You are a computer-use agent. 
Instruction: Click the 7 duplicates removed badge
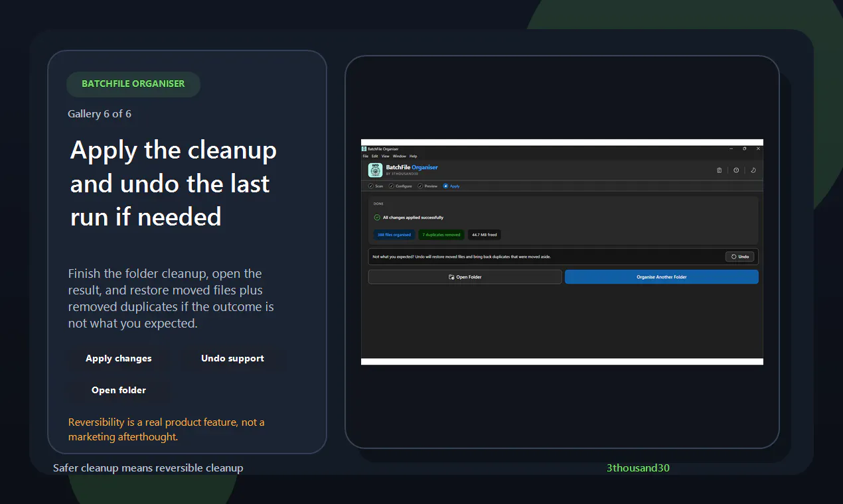click(441, 235)
